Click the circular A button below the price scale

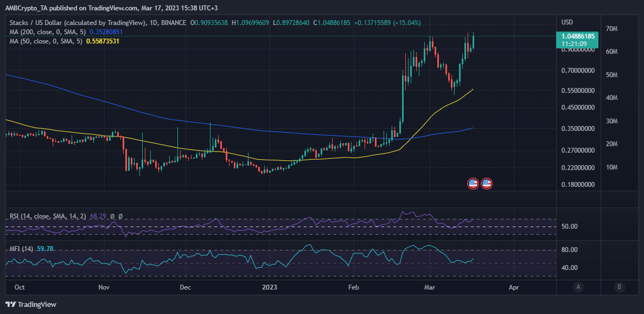(x=578, y=287)
